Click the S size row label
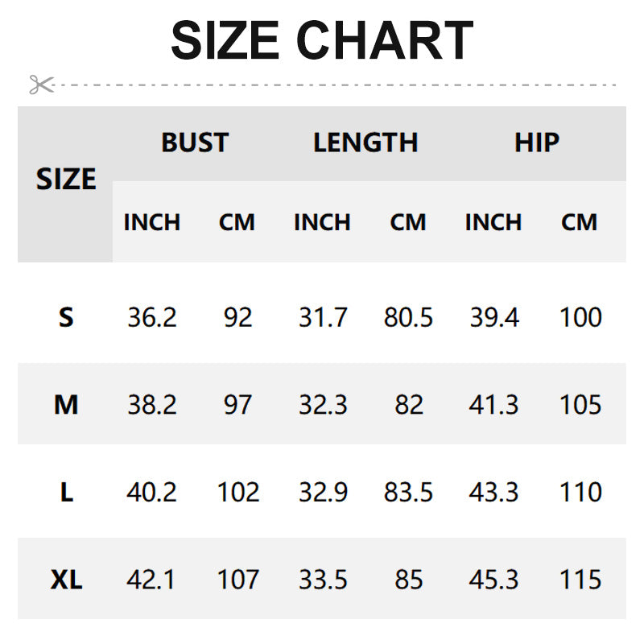Image resolution: width=644 pixels, height=644 pixels. point(66,317)
